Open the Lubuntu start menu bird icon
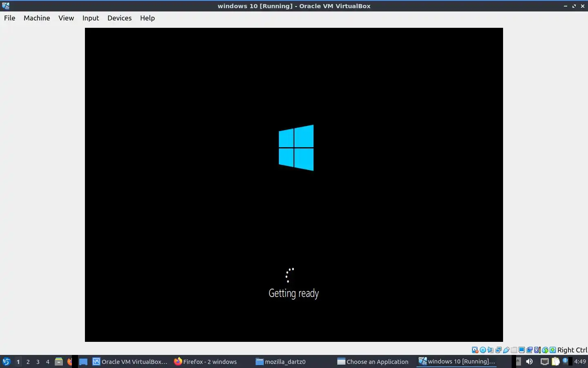 click(x=6, y=361)
